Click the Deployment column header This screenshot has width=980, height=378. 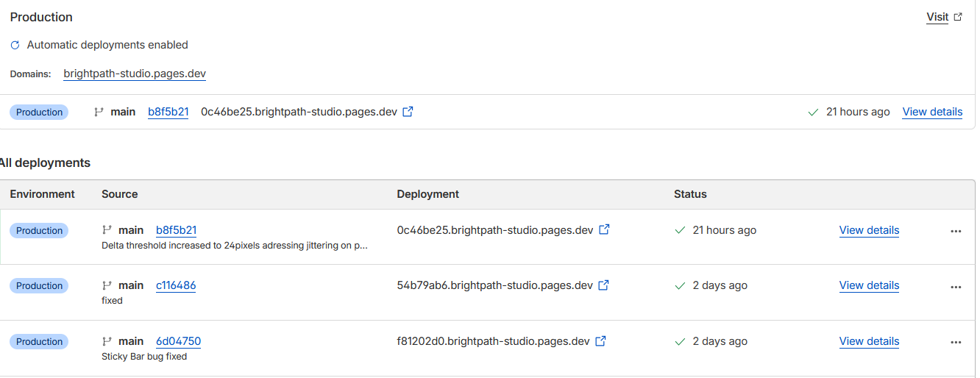tap(427, 194)
